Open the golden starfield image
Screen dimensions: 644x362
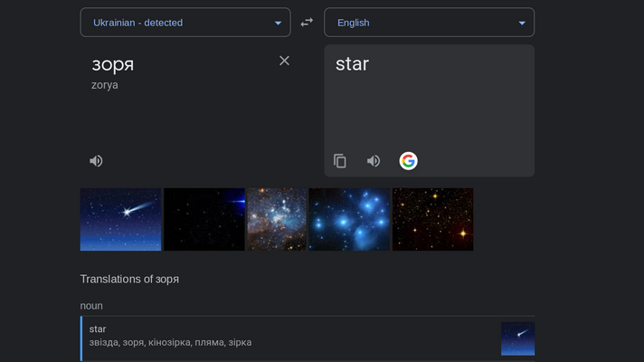coord(433,219)
